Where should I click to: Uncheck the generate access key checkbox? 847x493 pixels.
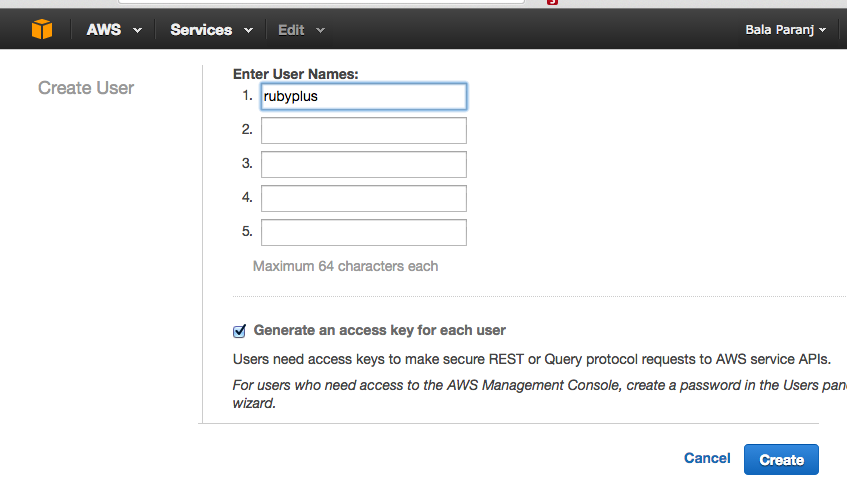coord(239,331)
